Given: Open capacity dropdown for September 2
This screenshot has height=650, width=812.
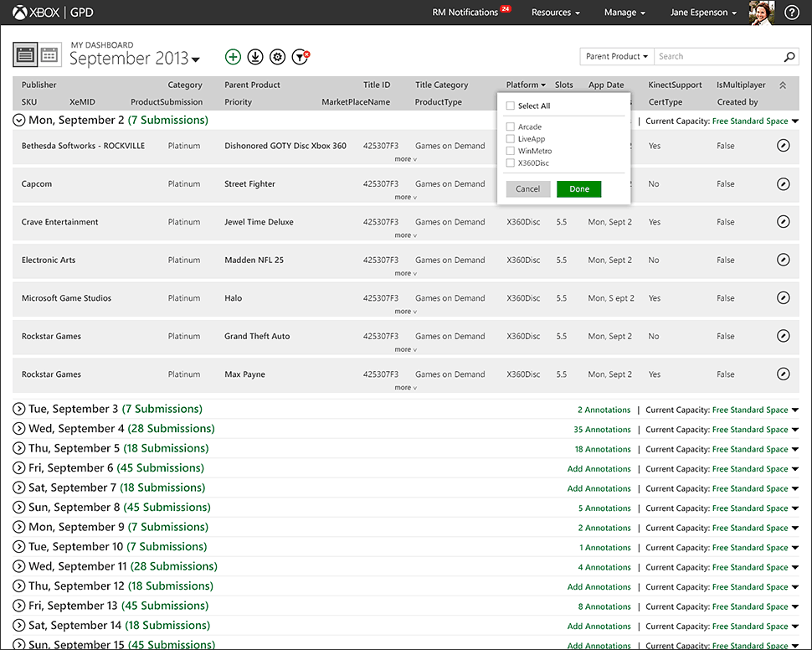Looking at the screenshot, I should [x=755, y=121].
